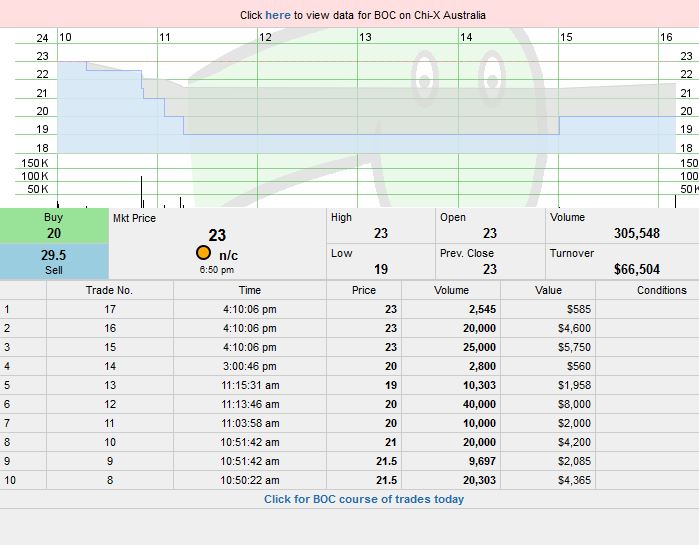This screenshot has height=545, width=699.
Task: Click the green Buy 20 box
Action: (x=54, y=226)
